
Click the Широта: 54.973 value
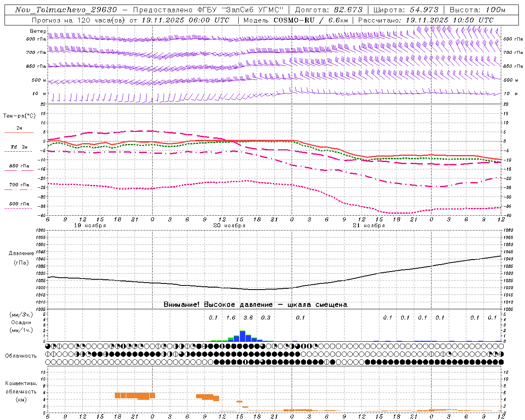(x=406, y=10)
